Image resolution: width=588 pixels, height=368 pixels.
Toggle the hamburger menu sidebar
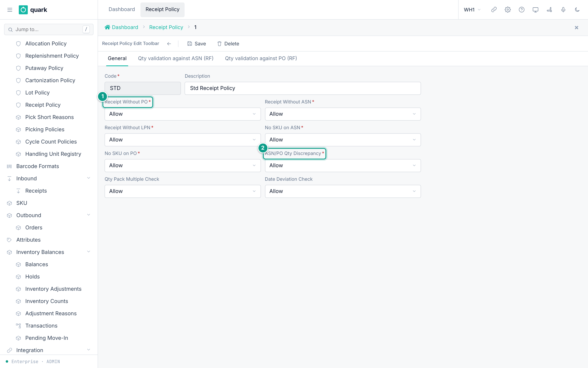point(10,10)
